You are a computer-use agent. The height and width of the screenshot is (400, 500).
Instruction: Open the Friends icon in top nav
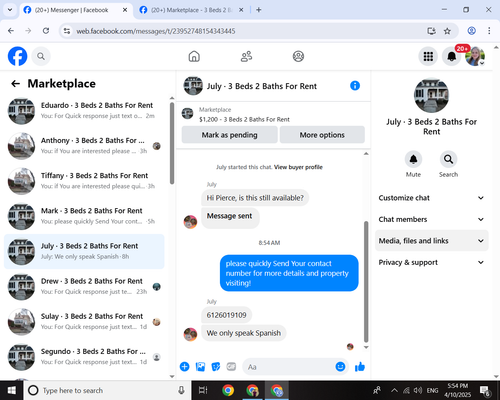pyautogui.click(x=246, y=56)
